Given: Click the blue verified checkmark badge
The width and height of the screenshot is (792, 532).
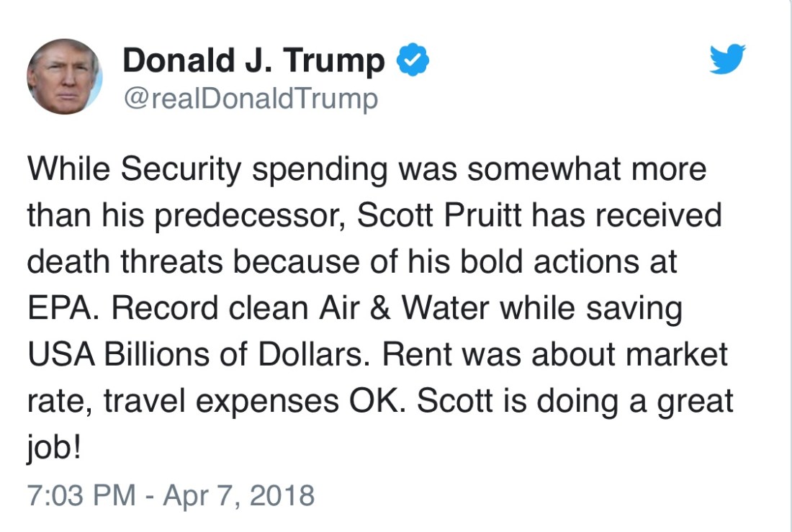Looking at the screenshot, I should 413,61.
